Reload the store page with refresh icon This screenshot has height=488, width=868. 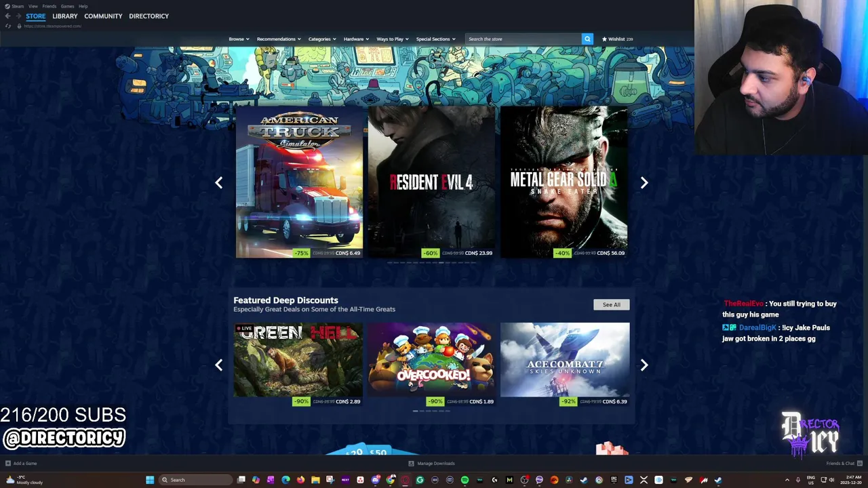click(x=8, y=26)
